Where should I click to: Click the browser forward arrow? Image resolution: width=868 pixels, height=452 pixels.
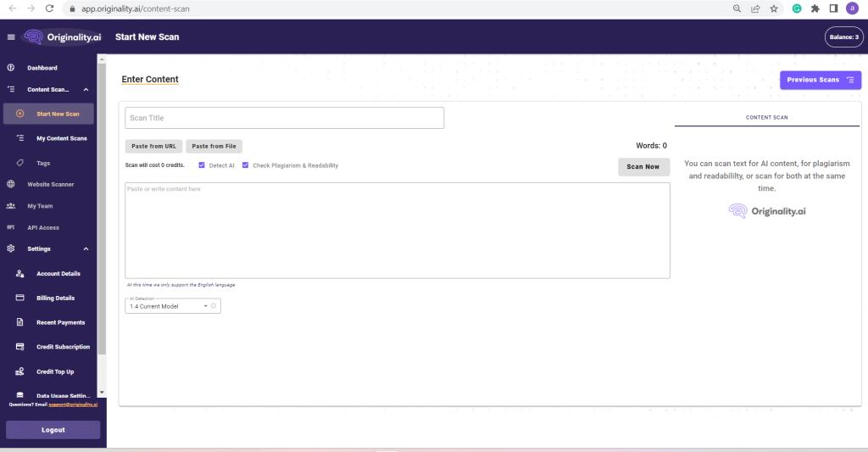[31, 8]
